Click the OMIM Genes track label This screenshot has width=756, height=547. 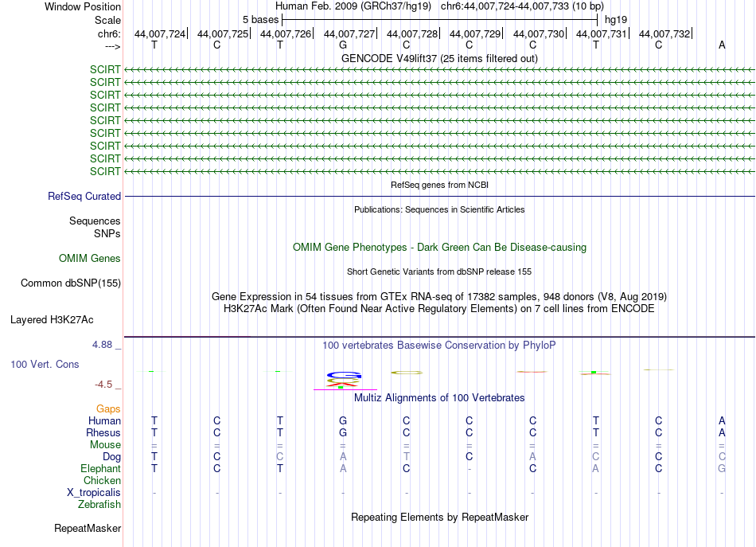89,258
